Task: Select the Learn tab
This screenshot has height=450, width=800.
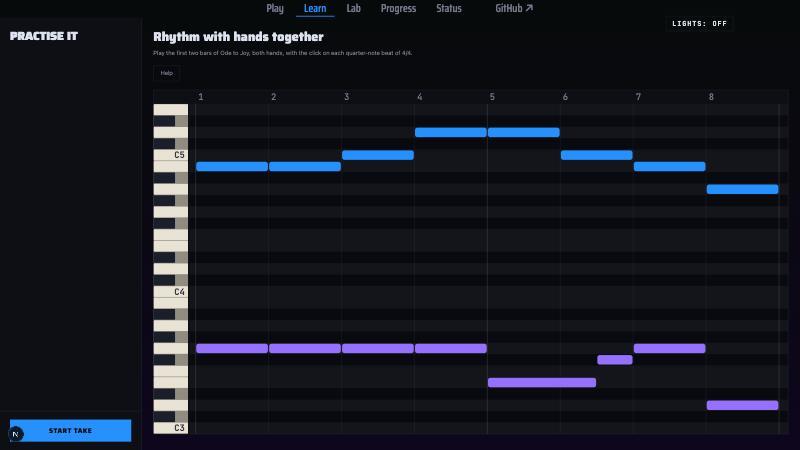Action: [x=315, y=8]
